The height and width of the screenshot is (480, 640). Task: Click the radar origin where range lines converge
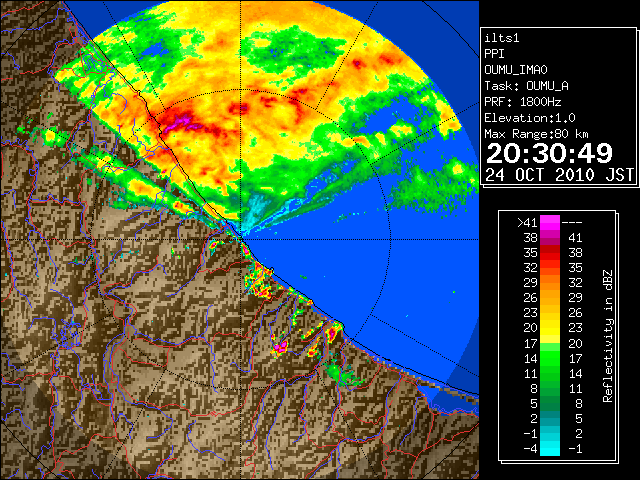coord(241,239)
